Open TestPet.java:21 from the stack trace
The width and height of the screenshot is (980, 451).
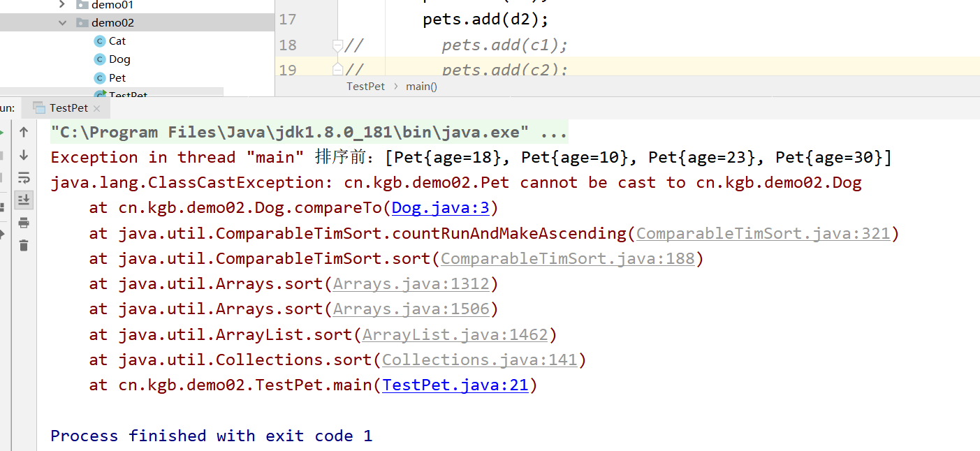tap(454, 385)
